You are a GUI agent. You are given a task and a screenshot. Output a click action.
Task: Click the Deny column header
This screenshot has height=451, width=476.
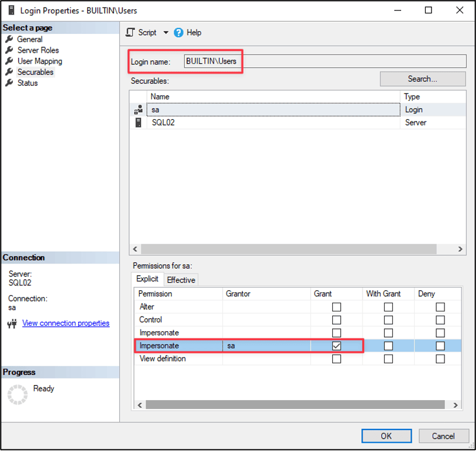(x=438, y=294)
